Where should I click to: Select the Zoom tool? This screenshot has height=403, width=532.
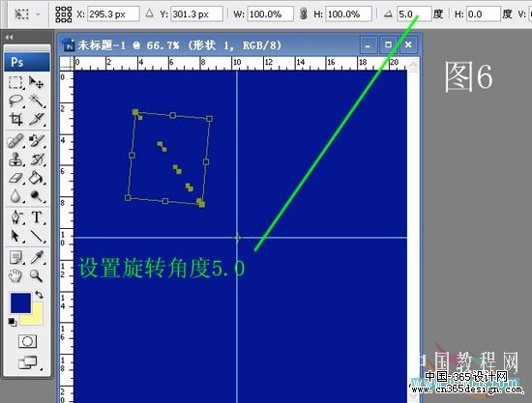pyautogui.click(x=37, y=275)
